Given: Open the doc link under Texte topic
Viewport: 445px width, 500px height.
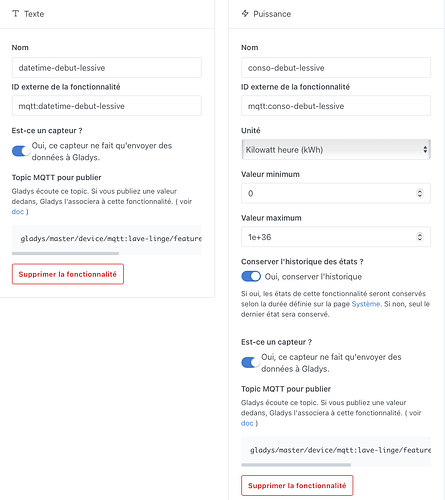Looking at the screenshot, I should pyautogui.click(x=18, y=212).
